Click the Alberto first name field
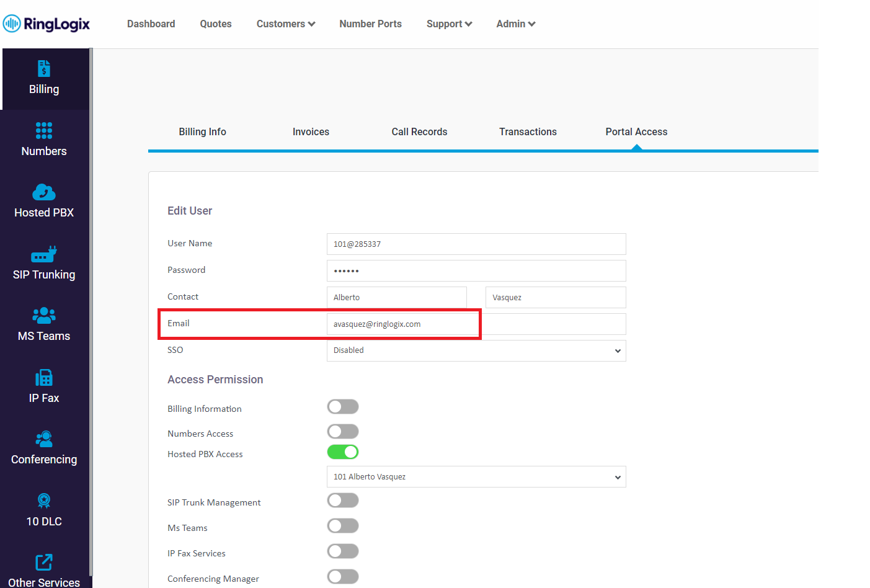The height and width of the screenshot is (588, 870). (397, 298)
